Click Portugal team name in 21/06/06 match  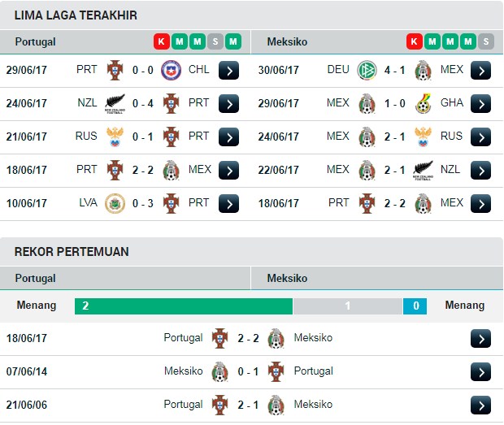tap(183, 405)
